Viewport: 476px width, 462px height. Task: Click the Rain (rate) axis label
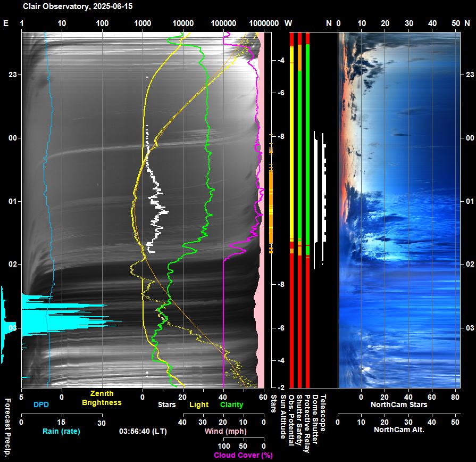pyautogui.click(x=61, y=431)
